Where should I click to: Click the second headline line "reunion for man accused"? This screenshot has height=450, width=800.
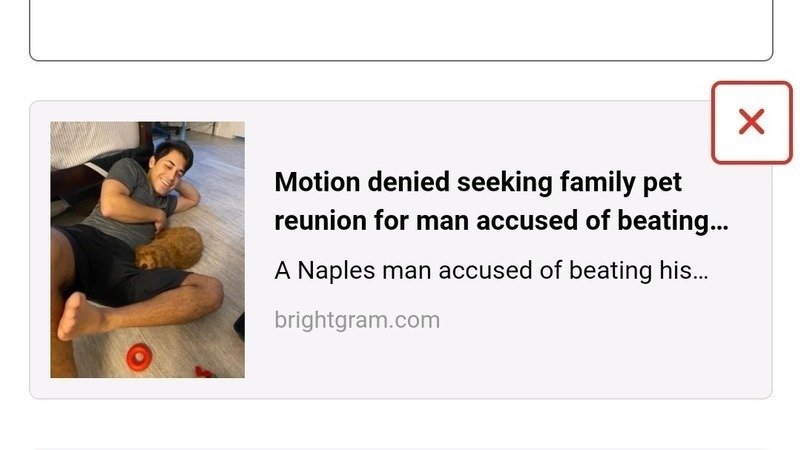point(500,221)
